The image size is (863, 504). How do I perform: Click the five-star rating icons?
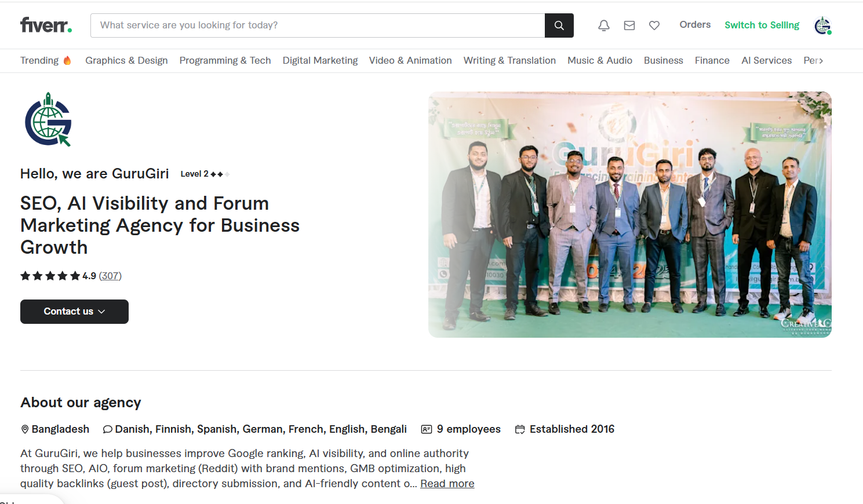click(50, 276)
